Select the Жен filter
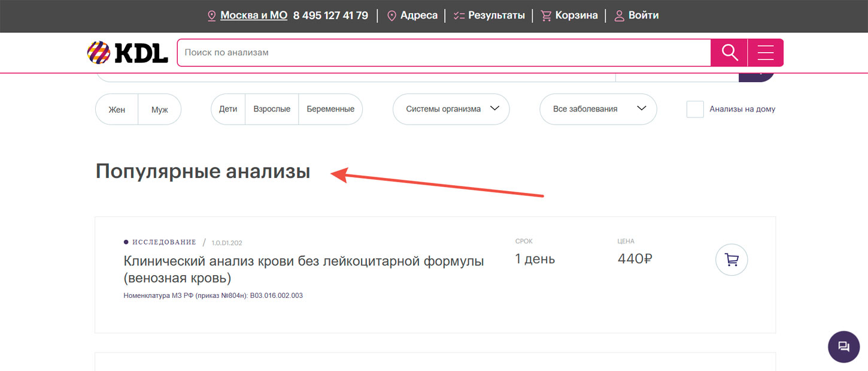 (x=117, y=109)
